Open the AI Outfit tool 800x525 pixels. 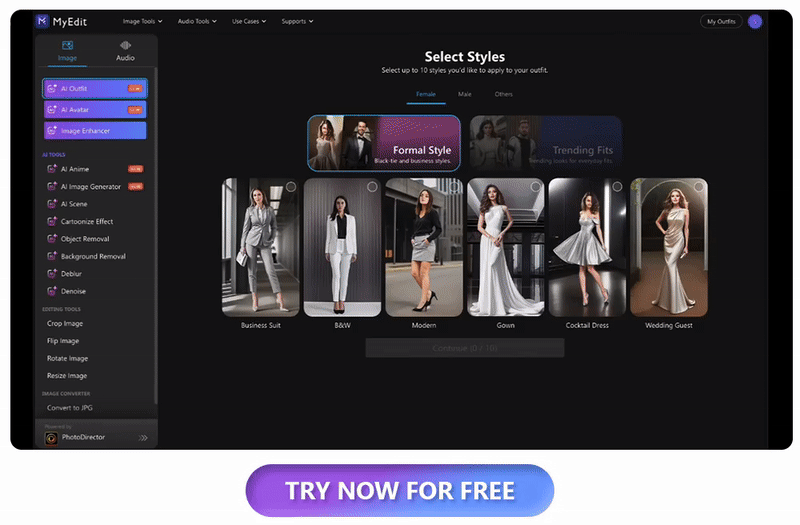pos(95,89)
